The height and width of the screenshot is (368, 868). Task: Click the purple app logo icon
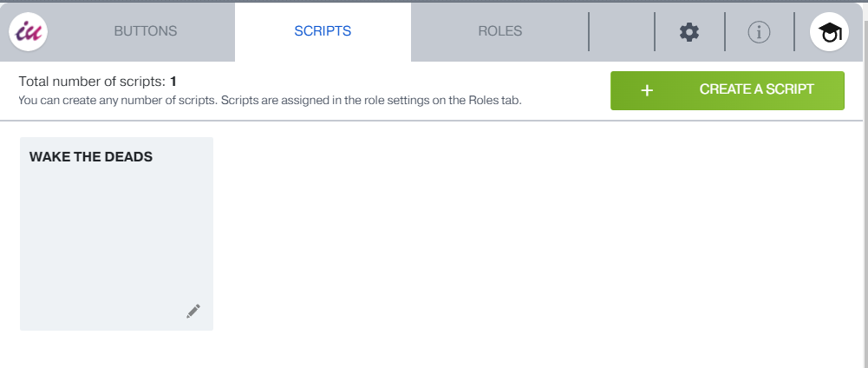[28, 32]
